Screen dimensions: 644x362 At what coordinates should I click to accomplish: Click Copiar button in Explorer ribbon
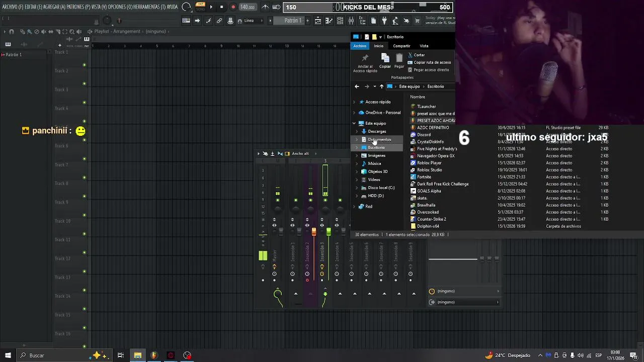click(385, 61)
